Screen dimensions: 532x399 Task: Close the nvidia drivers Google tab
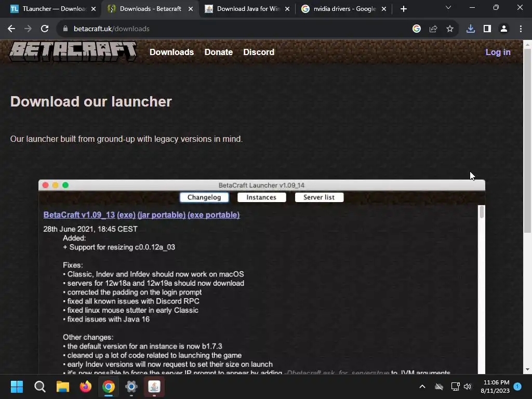[x=384, y=9]
